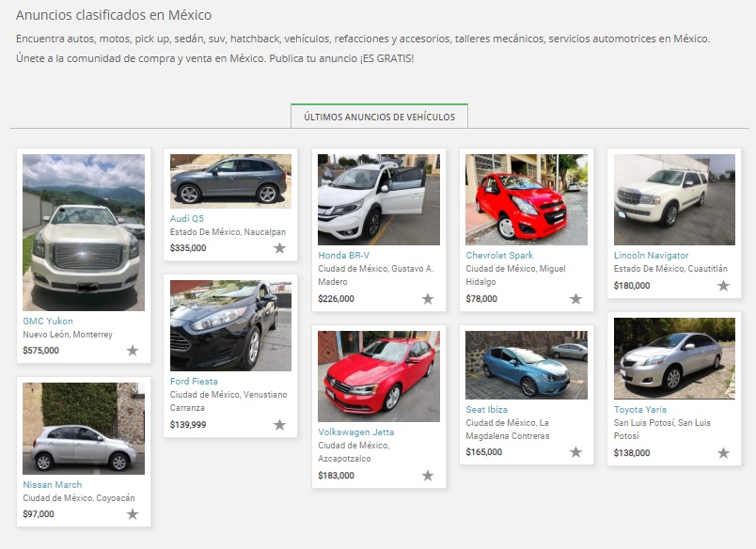
Task: View the GMC Yukon photo
Action: 84,232
